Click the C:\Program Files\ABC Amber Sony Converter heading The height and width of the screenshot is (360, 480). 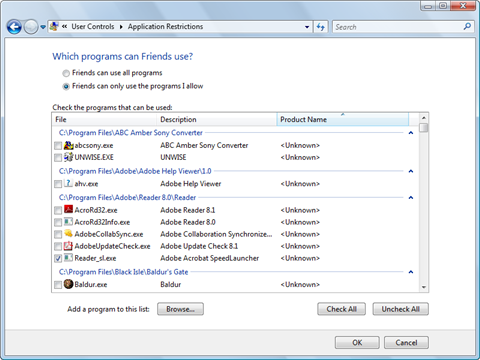point(131,133)
